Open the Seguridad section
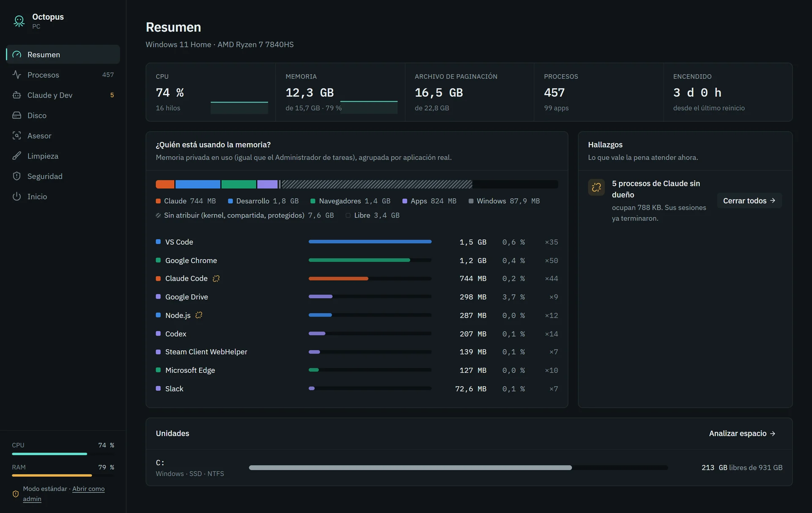Image resolution: width=812 pixels, height=513 pixels. [63, 176]
